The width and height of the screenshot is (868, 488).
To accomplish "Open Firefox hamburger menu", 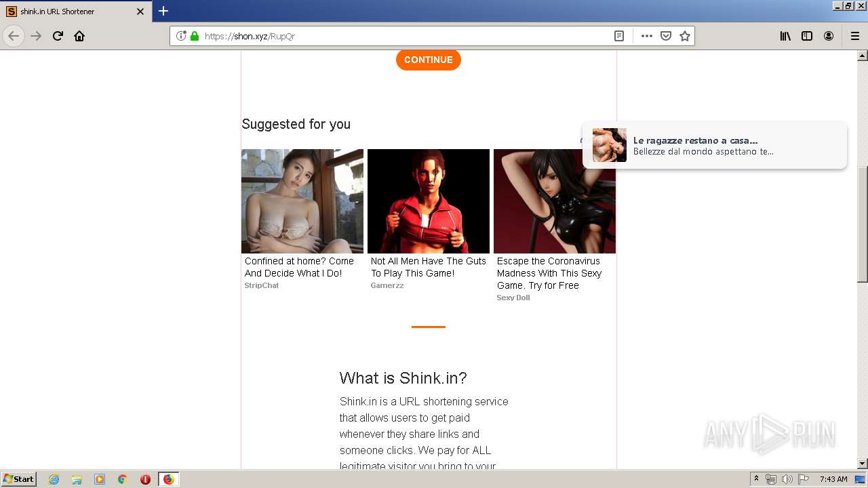I will click(854, 36).
